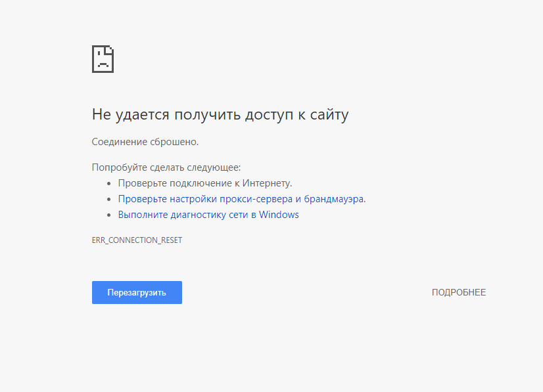
Task: Click the word брандмауэра in the settings link
Action: [334, 199]
